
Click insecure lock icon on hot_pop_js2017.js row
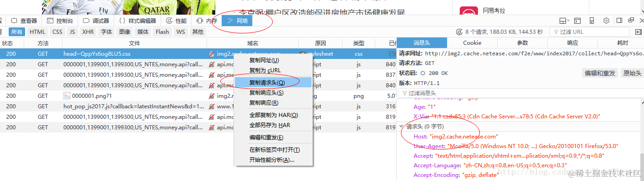coord(211,106)
